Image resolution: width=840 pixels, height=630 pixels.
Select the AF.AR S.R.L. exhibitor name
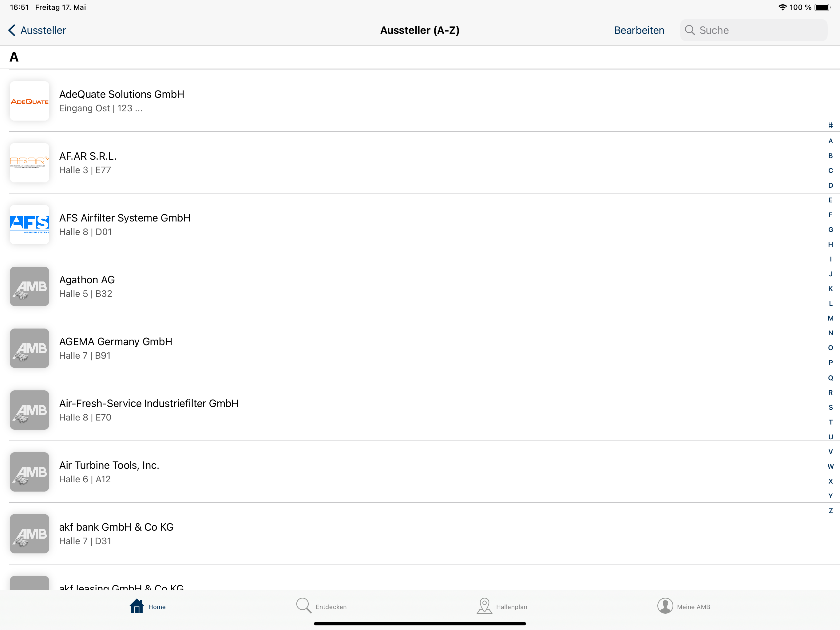tap(88, 156)
